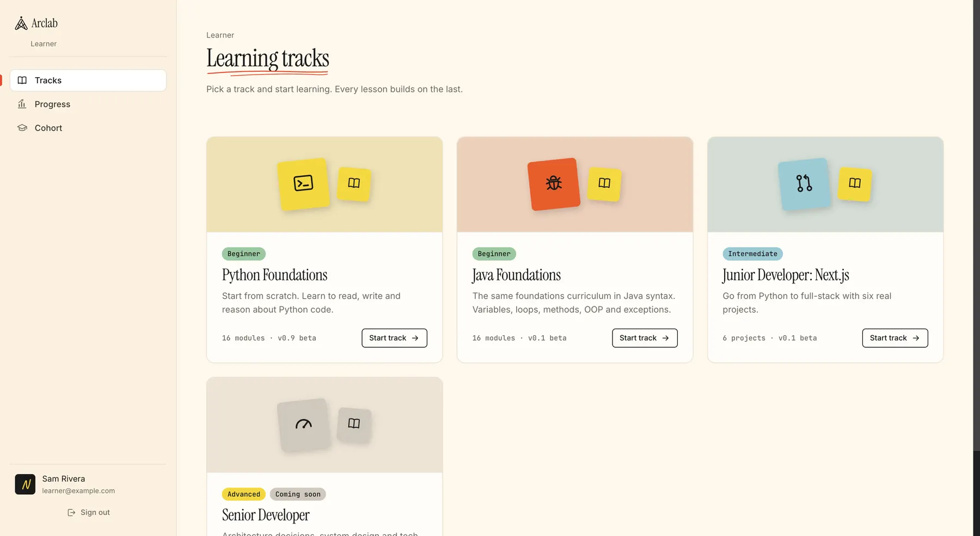Go to the Progress page
The height and width of the screenshot is (536, 980).
pyautogui.click(x=88, y=104)
